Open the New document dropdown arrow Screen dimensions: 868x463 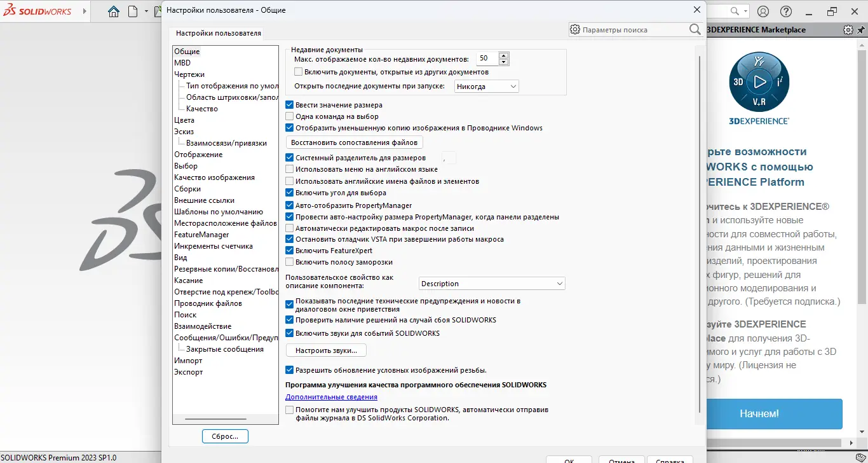pos(146,11)
